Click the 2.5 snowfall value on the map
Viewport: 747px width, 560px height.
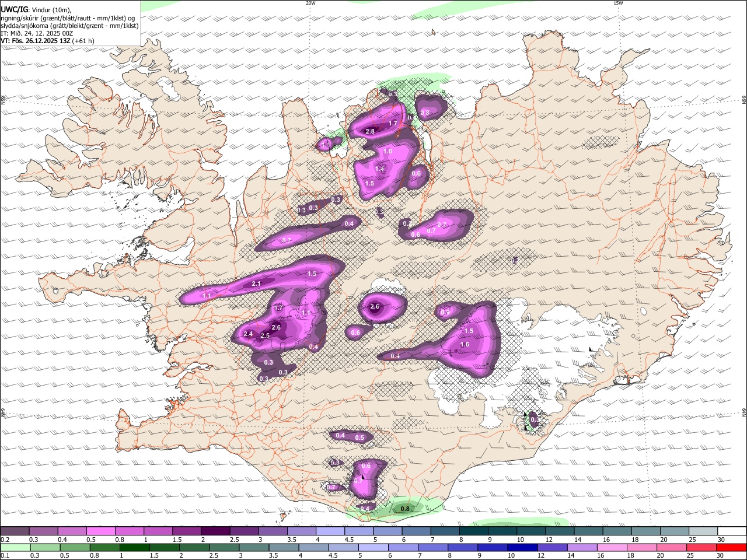265,336
